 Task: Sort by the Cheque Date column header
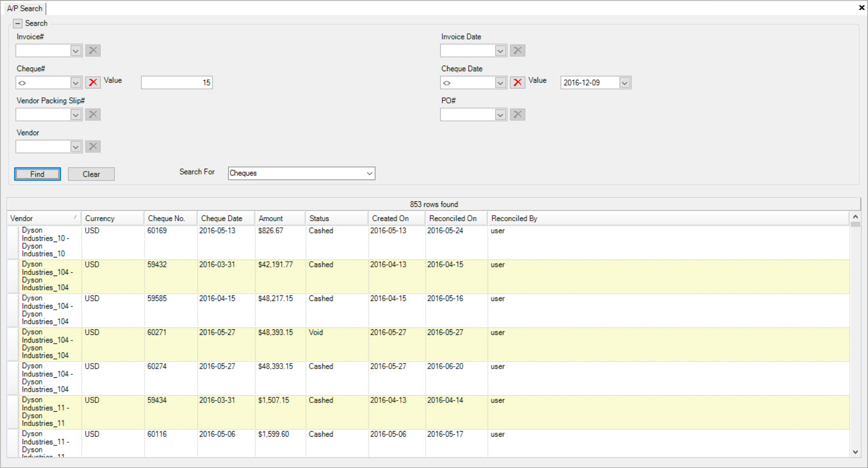[226, 218]
